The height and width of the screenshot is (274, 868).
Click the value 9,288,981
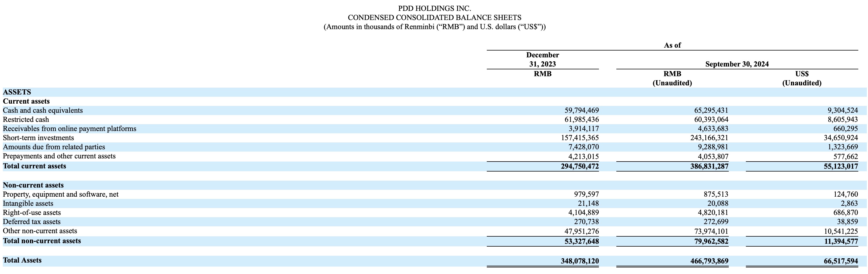tap(713, 147)
